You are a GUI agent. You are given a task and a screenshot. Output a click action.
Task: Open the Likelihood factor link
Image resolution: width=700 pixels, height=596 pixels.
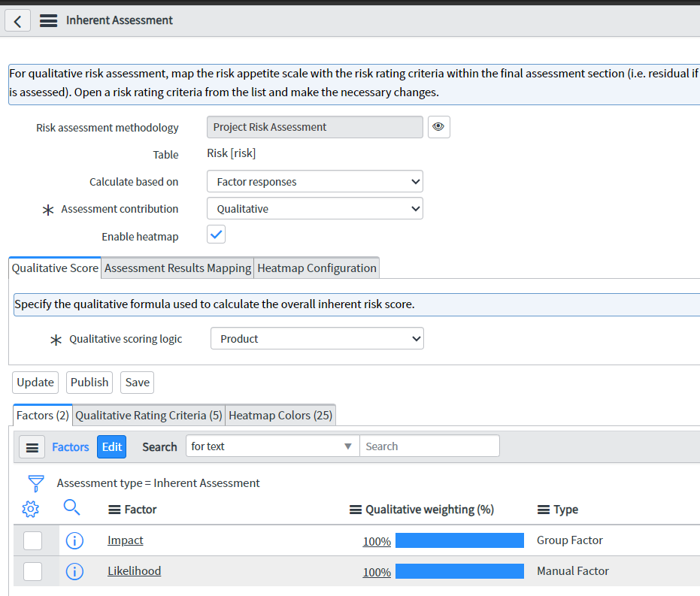pyautogui.click(x=134, y=571)
